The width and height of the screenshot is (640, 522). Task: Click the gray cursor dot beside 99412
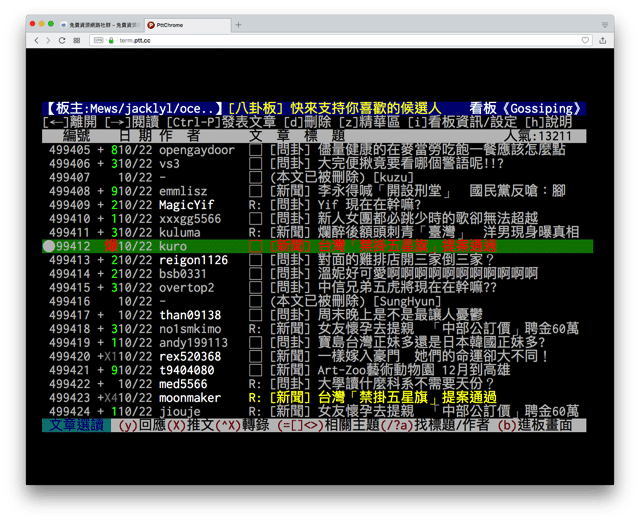pos(50,246)
